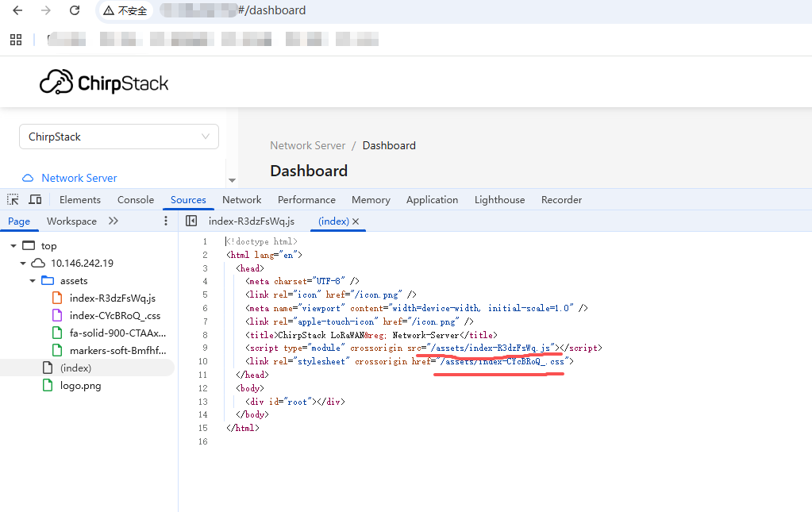Open the Performance panel tab

[306, 200]
